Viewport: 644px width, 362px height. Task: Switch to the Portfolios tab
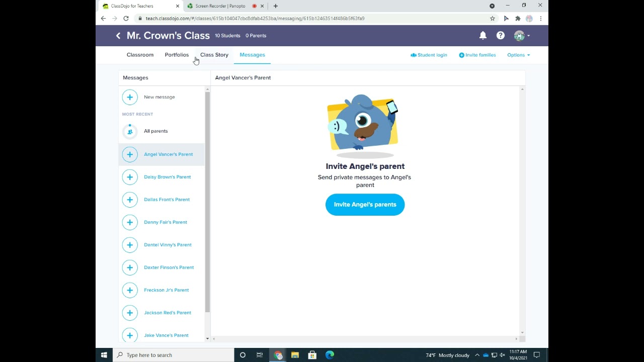pos(177,55)
